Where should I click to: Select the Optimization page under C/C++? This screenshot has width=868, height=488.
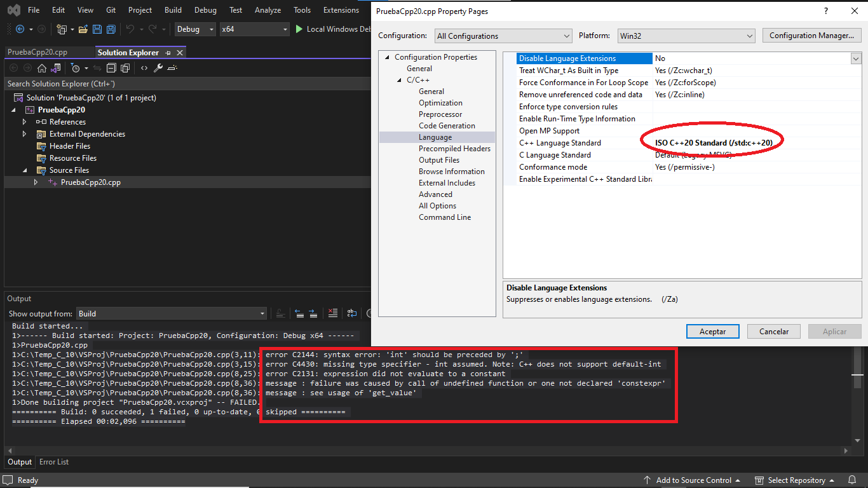pos(440,103)
